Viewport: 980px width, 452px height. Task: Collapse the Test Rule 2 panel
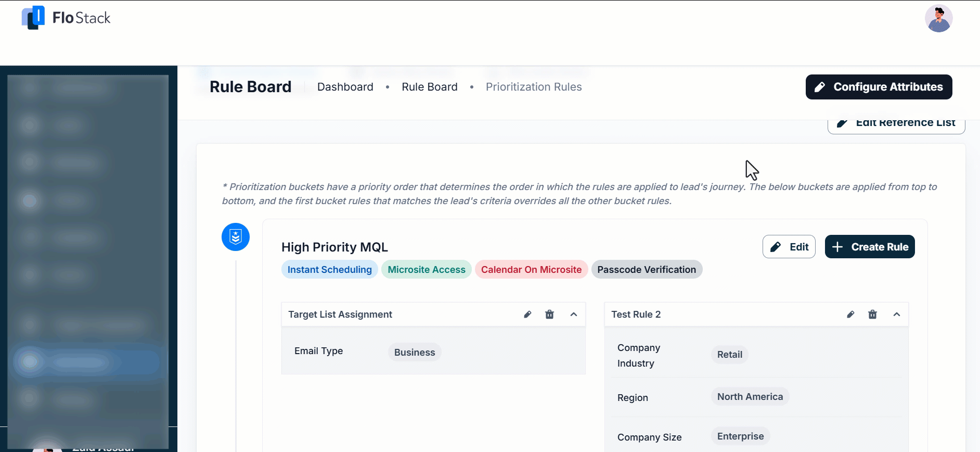[897, 315]
